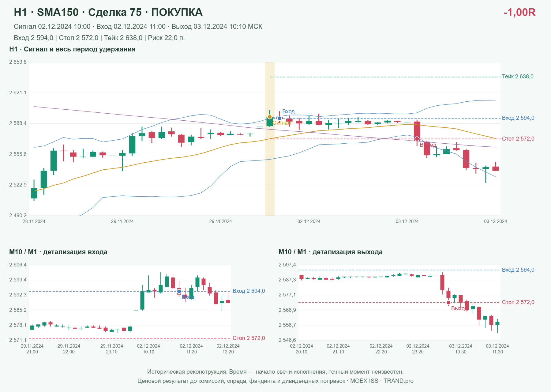This screenshot has width=551, height=392.
Task: Click the '29.11.2024 21:00' x-axis label in entry detail
Action: pos(32,349)
